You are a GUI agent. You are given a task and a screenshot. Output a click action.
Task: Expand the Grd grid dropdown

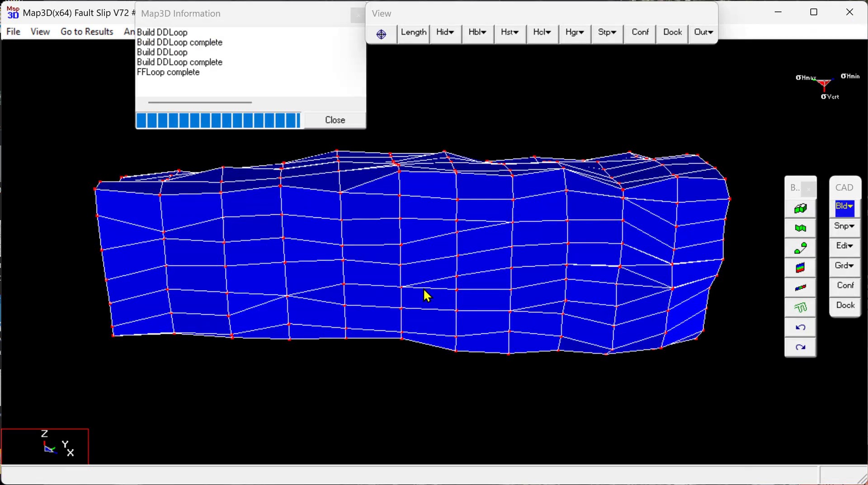[844, 266]
